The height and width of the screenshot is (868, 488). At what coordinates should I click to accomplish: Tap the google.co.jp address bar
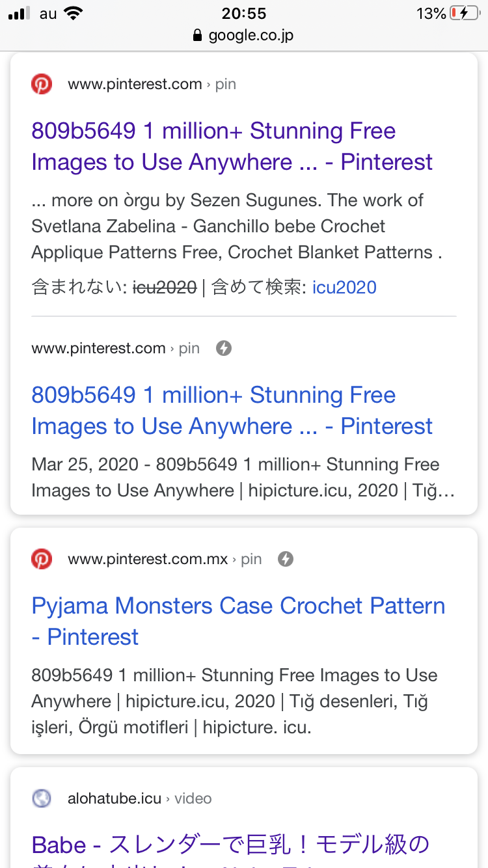click(x=244, y=35)
